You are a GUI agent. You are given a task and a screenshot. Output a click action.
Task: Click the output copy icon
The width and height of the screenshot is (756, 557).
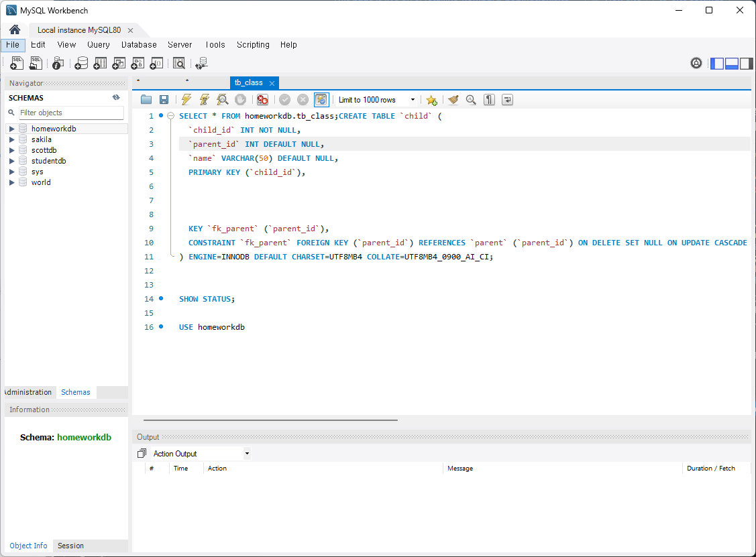tap(142, 453)
